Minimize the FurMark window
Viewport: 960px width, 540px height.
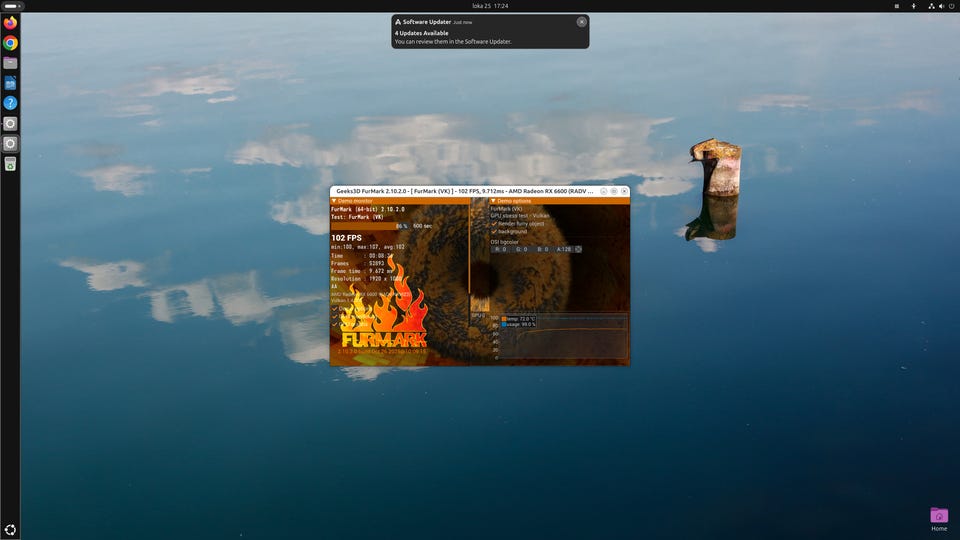tap(604, 191)
